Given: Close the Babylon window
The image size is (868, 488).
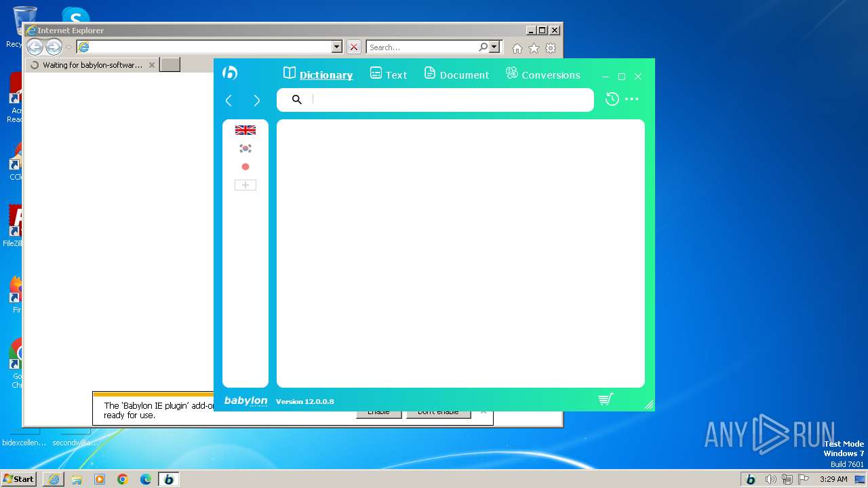Looking at the screenshot, I should [638, 77].
